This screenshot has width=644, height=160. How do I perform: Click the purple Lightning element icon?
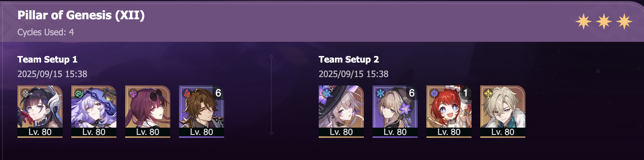coord(132,93)
